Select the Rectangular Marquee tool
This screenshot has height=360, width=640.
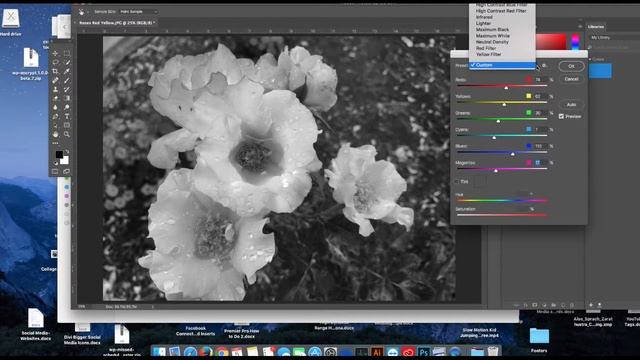click(67, 53)
